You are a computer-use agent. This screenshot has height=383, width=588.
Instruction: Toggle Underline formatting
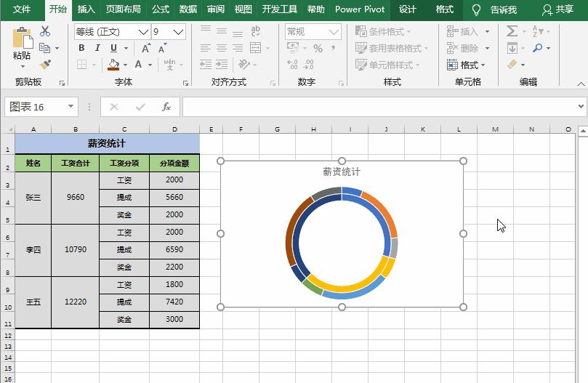113,48
